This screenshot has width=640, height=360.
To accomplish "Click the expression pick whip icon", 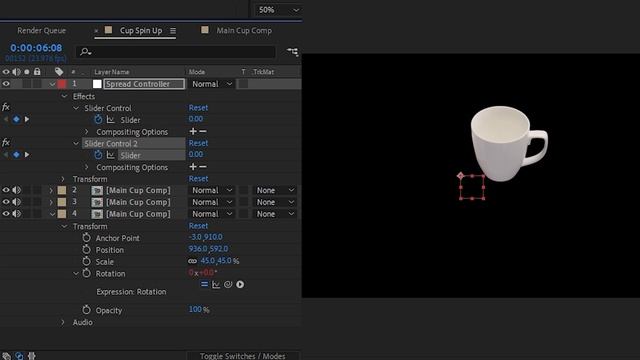I will 228,284.
